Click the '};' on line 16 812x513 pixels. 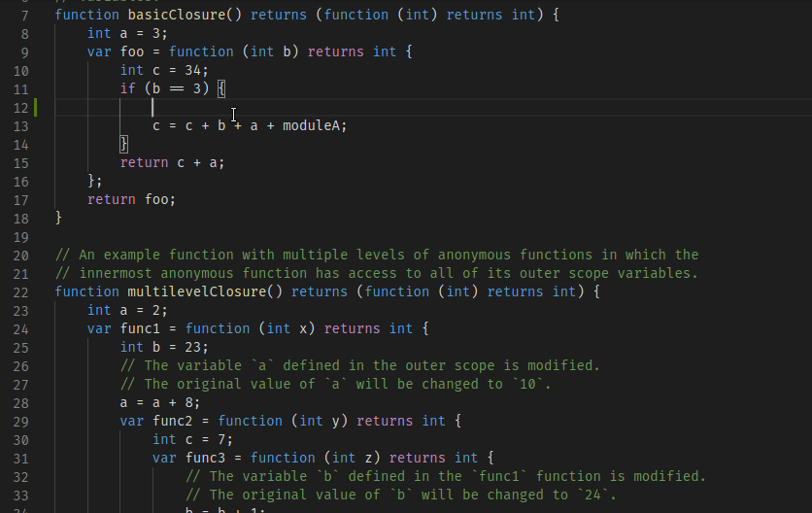(95, 181)
